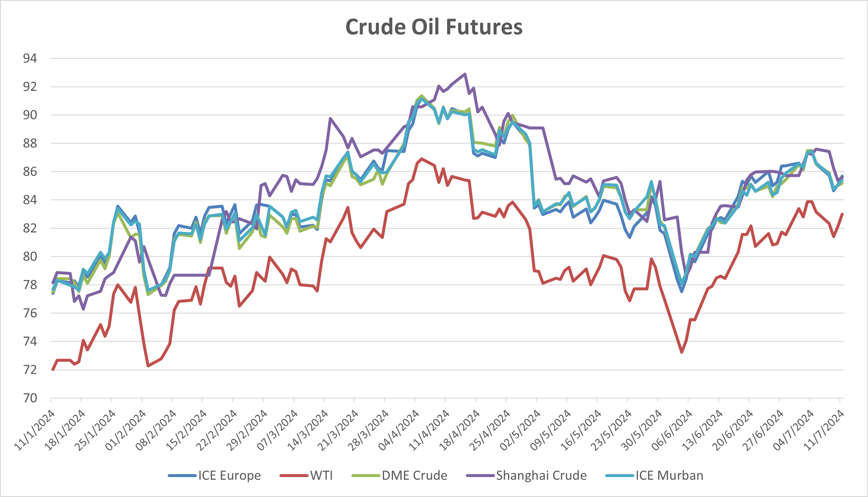This screenshot has height=497, width=868.
Task: Click the 11/1/2024 x-axis date label
Action: tap(35, 430)
